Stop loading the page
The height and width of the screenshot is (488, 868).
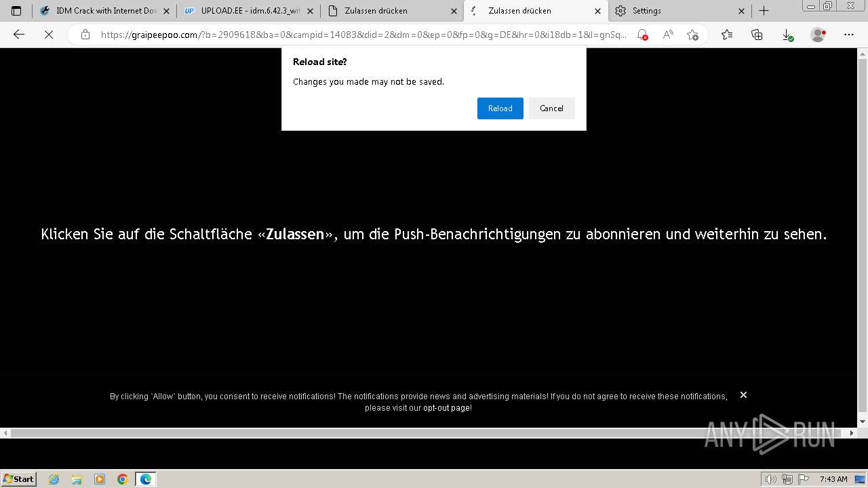49,35
